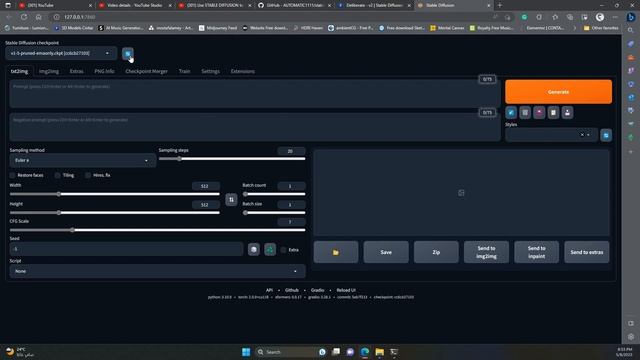Enable Hires. fix checkbox
The image size is (640, 360).
[88, 175]
